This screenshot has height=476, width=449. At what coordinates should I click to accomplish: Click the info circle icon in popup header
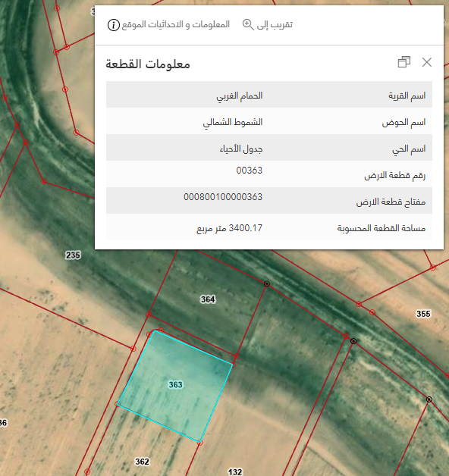[x=114, y=25]
